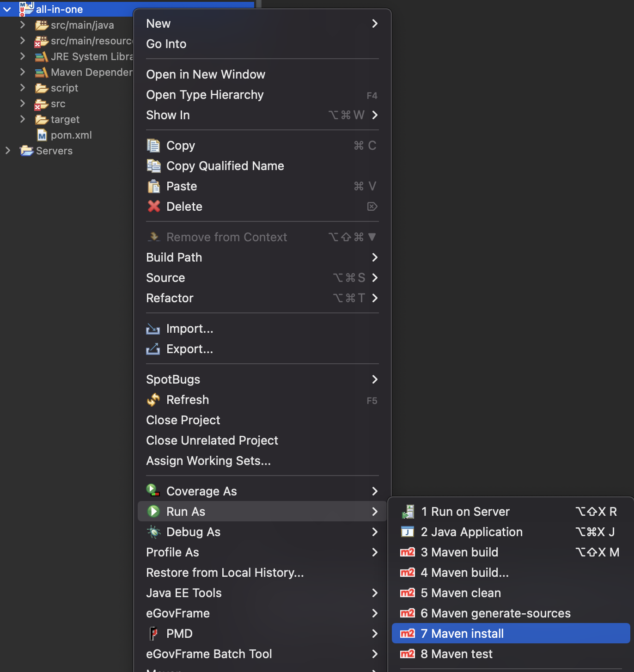Click the src/main/java package folder icon
The image size is (634, 672).
[42, 25]
